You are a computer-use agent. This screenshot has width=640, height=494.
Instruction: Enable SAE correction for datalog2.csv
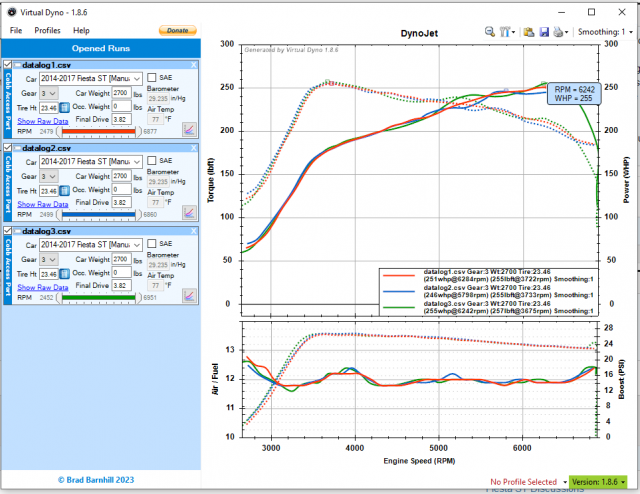pos(151,160)
